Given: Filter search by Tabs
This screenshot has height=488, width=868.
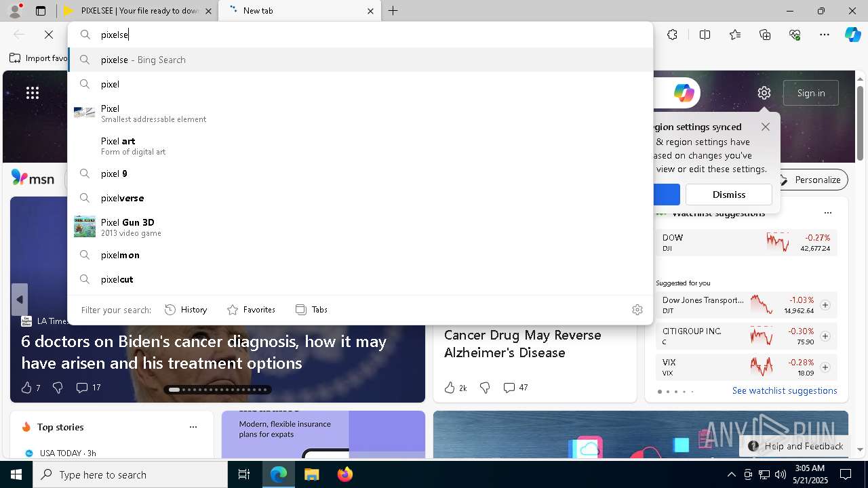Looking at the screenshot, I should pyautogui.click(x=311, y=310).
